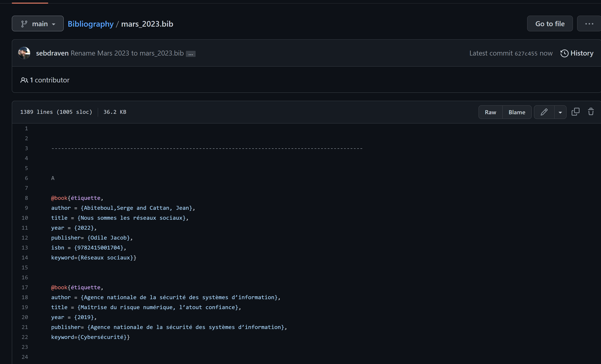The image size is (601, 364).
Task: View the 1 contributor list
Action: (49, 80)
